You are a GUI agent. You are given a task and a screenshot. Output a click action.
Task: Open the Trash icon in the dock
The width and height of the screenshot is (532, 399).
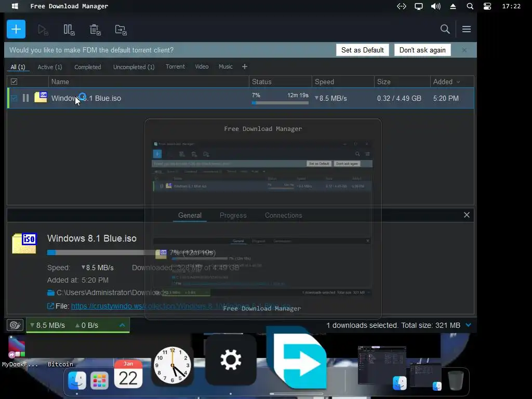(x=456, y=380)
